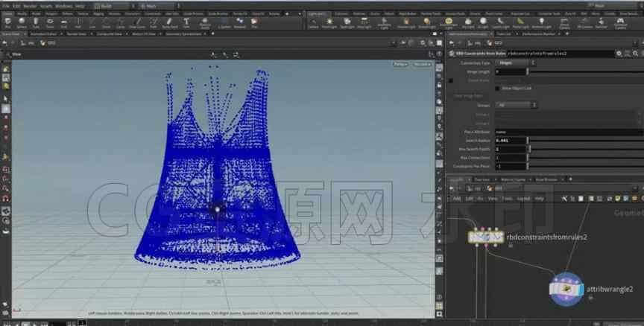The width and height of the screenshot is (644, 326).
Task: Toggle the Show Object Link checkbox
Action: [497, 88]
